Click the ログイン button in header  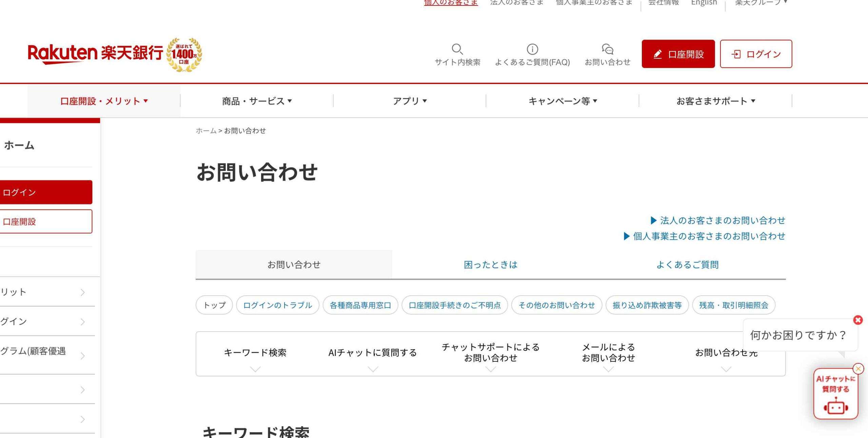(756, 54)
